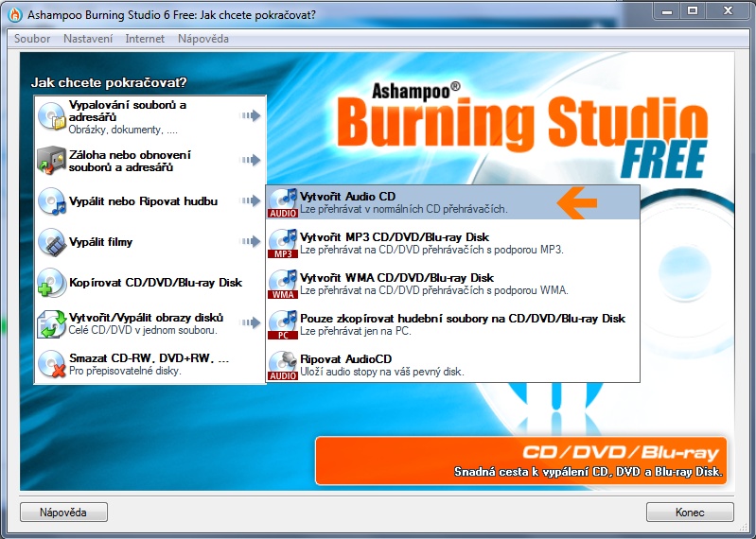Click the Vypálit filmy film disc icon
The width and height of the screenshot is (756, 539).
(51, 242)
